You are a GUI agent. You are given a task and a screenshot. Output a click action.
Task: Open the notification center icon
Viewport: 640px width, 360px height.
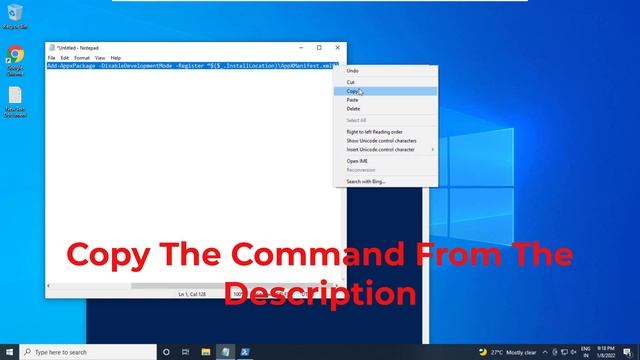point(627,352)
